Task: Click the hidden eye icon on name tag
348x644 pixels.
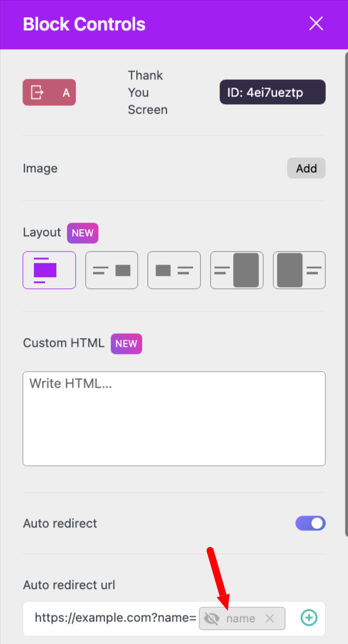Action: coord(212,618)
